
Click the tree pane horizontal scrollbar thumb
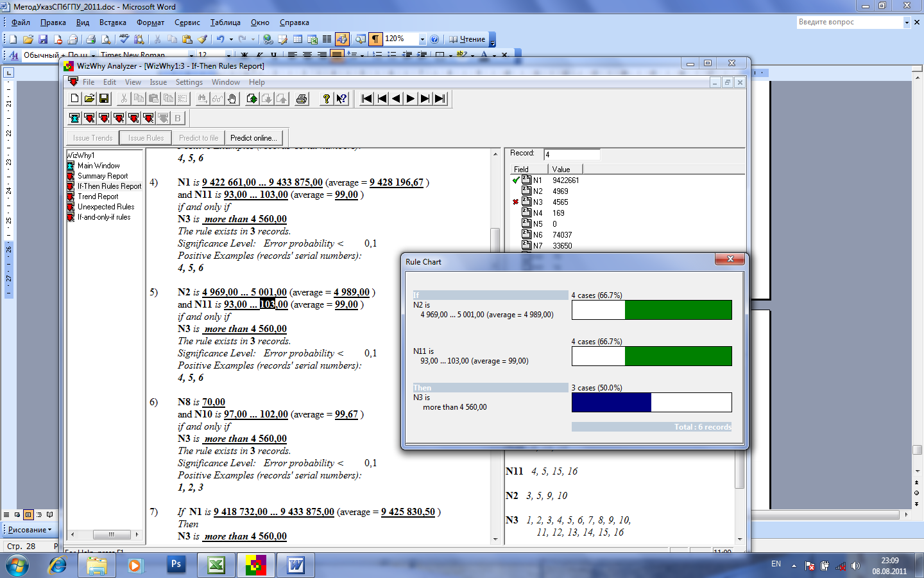pos(112,534)
